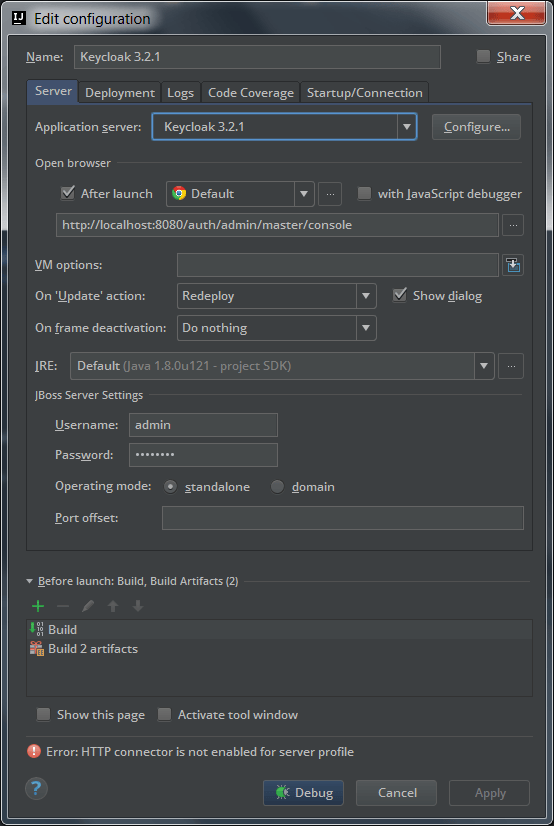This screenshot has height=826, width=554.
Task: Select standalone operating mode
Action: [x=170, y=487]
